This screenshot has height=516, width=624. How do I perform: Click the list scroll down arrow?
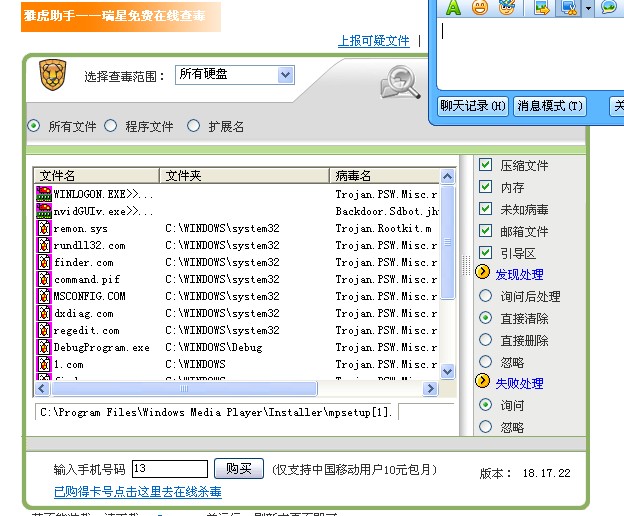[448, 372]
